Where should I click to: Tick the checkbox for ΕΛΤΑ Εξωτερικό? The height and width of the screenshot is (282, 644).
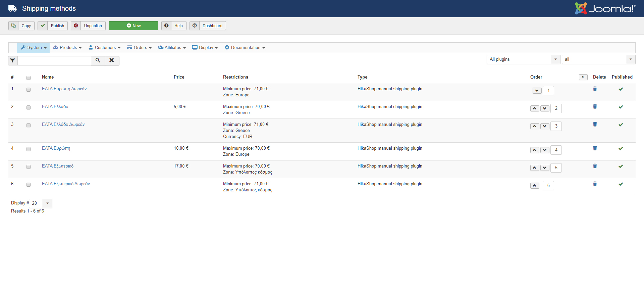[x=29, y=167]
